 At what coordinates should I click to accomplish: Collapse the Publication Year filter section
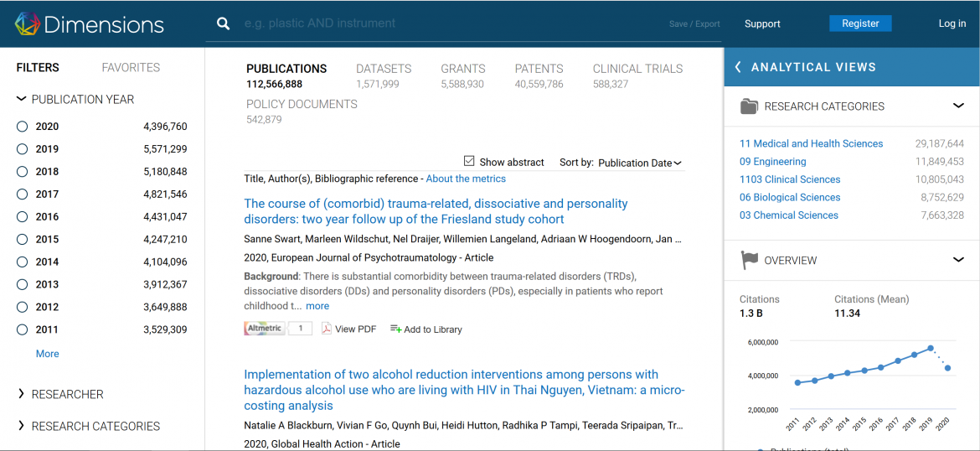(22, 99)
